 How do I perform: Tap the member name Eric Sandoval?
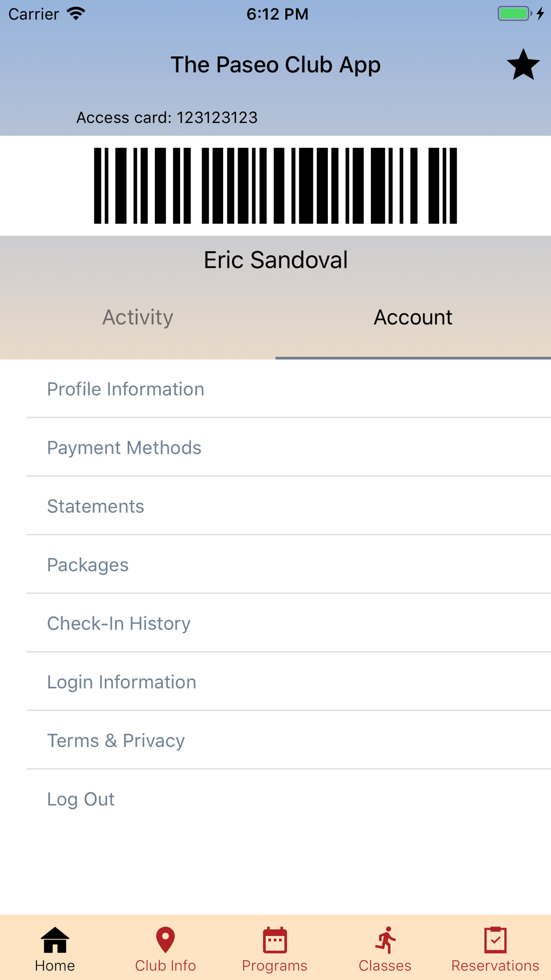pyautogui.click(x=275, y=260)
